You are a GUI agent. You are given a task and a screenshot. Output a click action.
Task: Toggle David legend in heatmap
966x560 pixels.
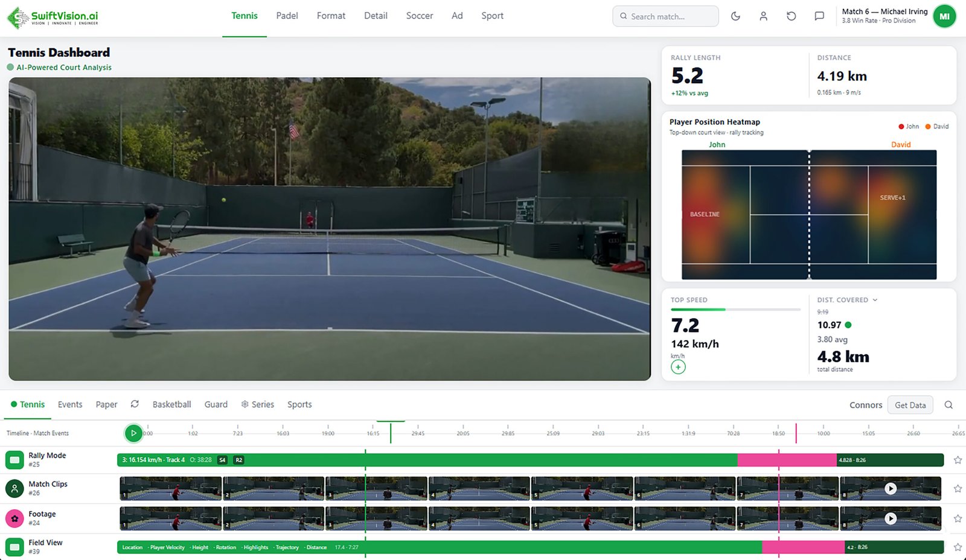pyautogui.click(x=937, y=127)
